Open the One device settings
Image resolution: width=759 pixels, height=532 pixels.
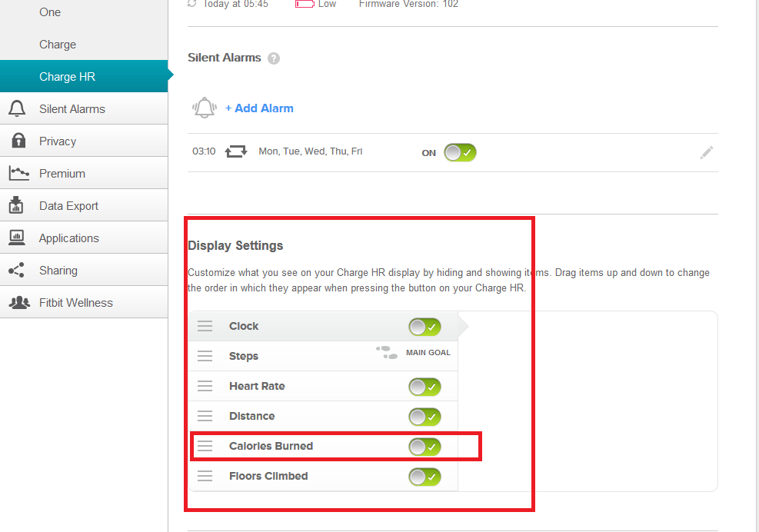[84, 12]
